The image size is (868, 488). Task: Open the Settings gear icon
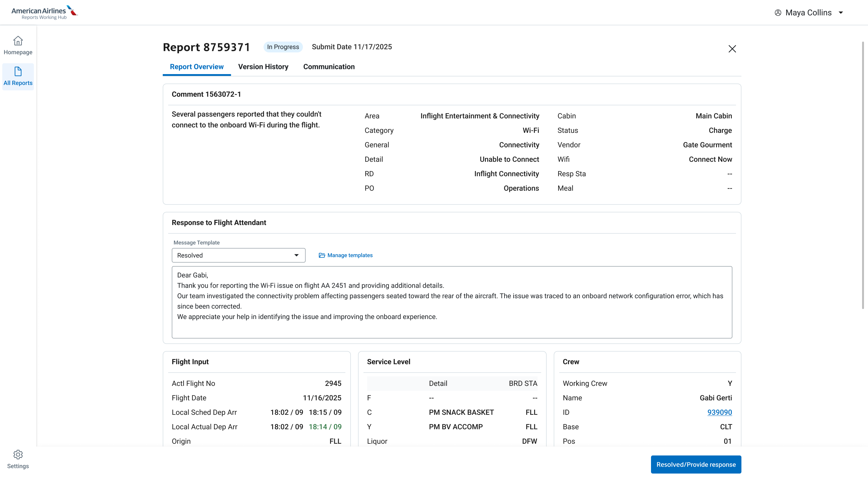[x=18, y=454]
